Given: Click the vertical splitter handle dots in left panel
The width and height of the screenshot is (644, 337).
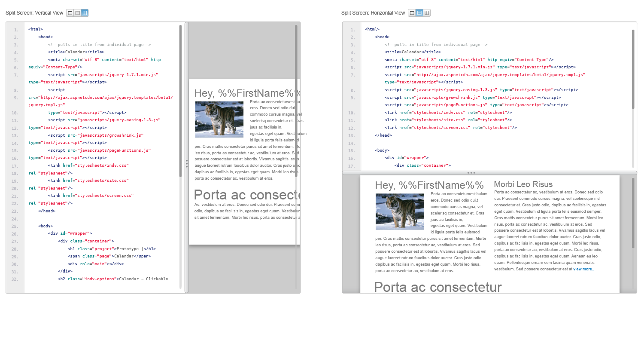Looking at the screenshot, I should coord(187,163).
